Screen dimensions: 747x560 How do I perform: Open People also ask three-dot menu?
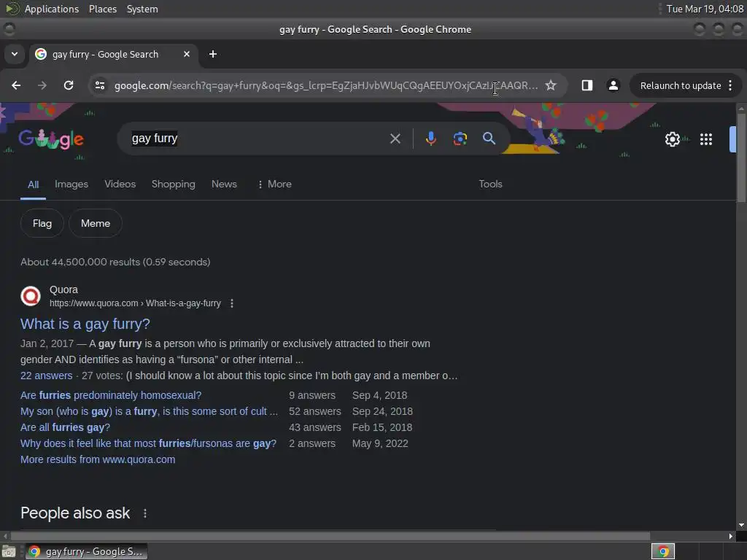pyautogui.click(x=145, y=513)
